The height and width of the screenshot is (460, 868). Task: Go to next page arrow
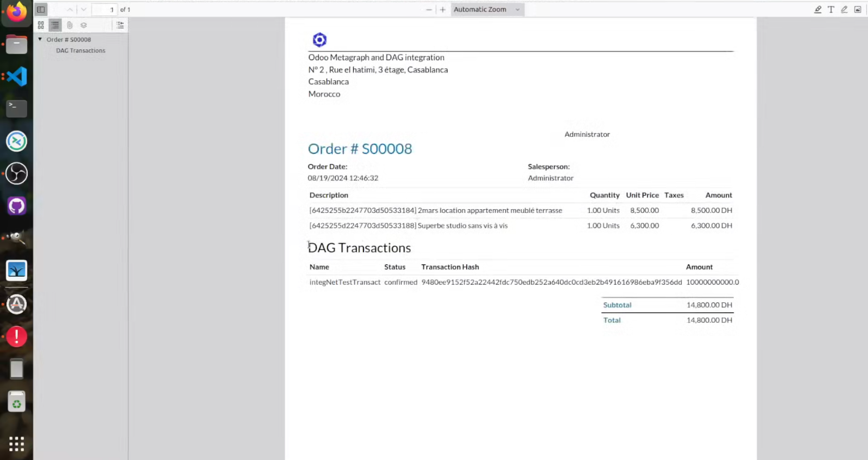click(83, 9)
